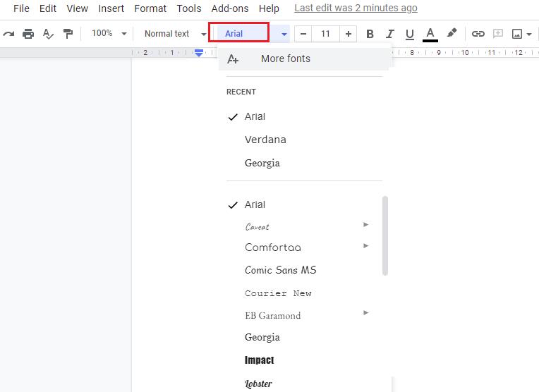Open the Format menu
The height and width of the screenshot is (392, 539).
[x=150, y=8]
